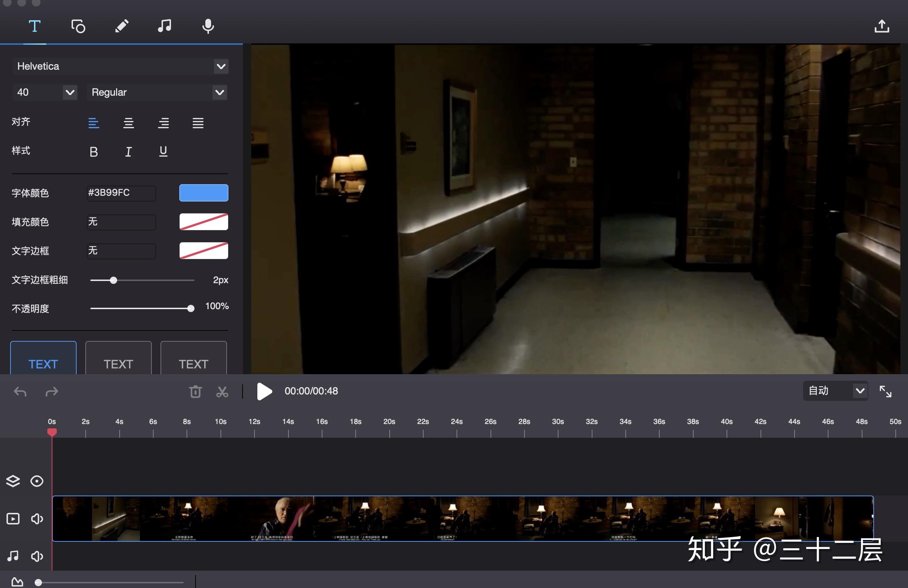Open the 自动 playback quality dropdown
Viewport: 908px width, 588px height.
[x=835, y=391]
